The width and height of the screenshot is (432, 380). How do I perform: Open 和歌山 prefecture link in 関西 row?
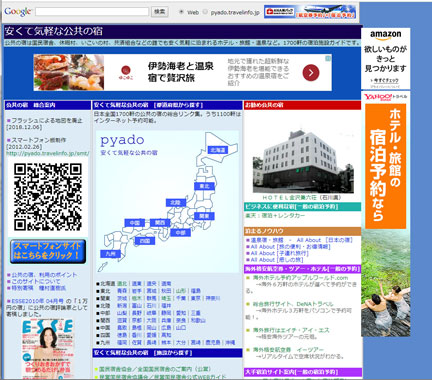click(x=198, y=320)
